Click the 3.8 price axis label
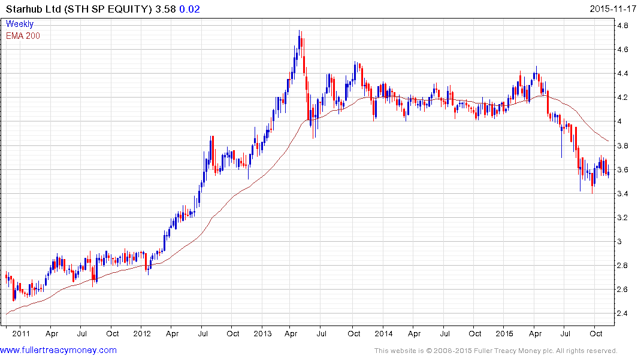 tap(622, 145)
